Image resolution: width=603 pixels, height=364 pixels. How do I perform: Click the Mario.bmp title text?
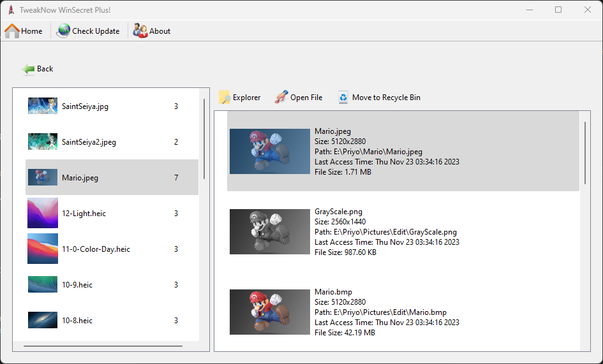pos(334,292)
